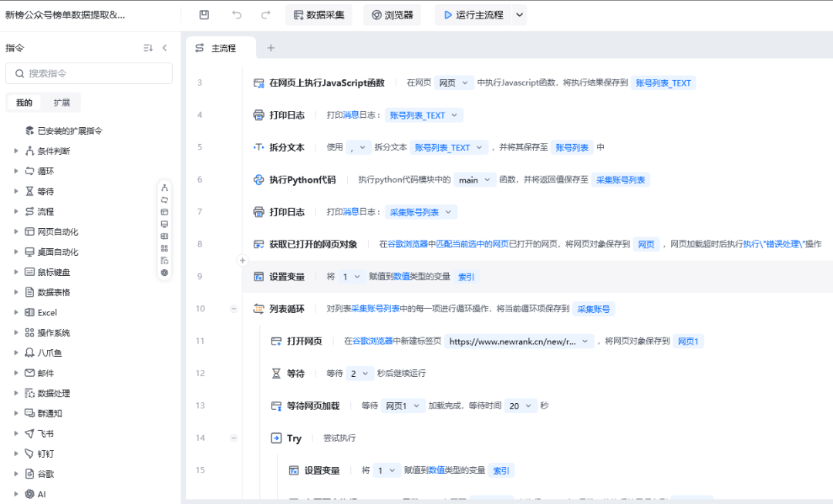Click the sort icon in 指令 panel header
The width and height of the screenshot is (833, 504).
pos(148,48)
